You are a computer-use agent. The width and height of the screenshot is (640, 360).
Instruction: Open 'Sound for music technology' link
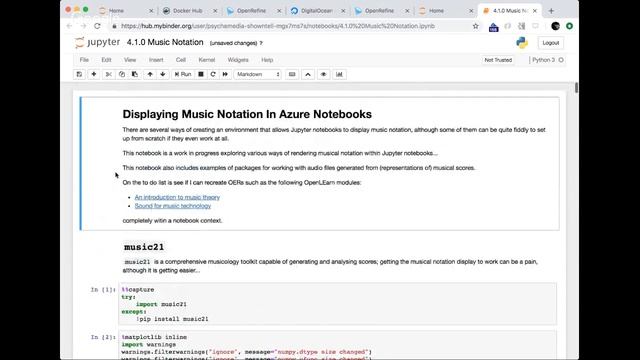pyautogui.click(x=173, y=206)
